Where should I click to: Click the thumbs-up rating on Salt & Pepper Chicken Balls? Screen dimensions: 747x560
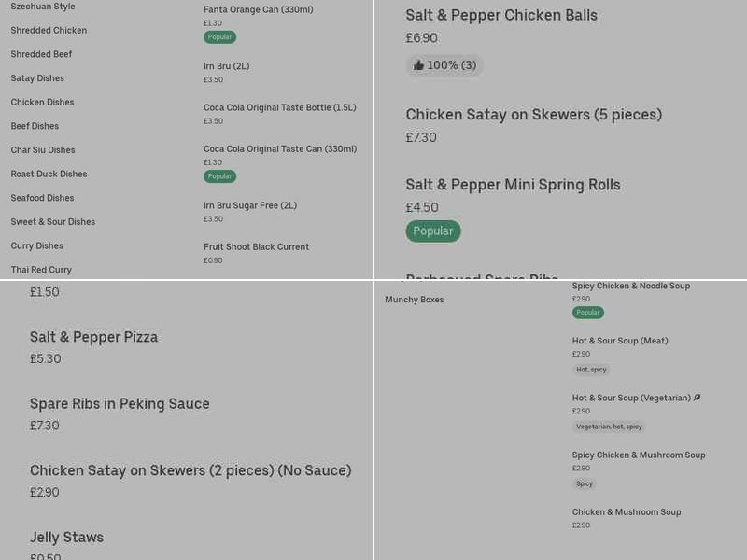coord(444,65)
